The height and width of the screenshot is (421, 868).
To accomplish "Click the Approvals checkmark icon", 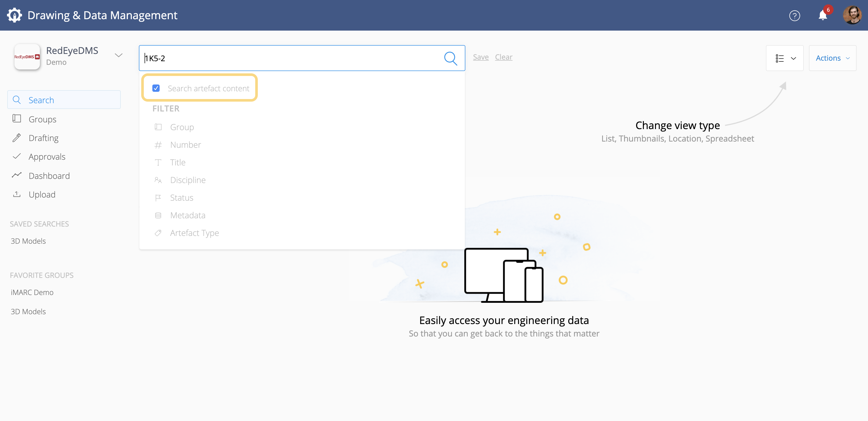I will tap(17, 156).
